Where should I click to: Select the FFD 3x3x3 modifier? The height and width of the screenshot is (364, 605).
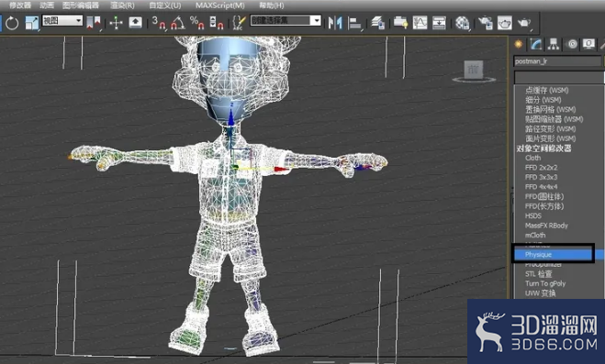tap(541, 177)
